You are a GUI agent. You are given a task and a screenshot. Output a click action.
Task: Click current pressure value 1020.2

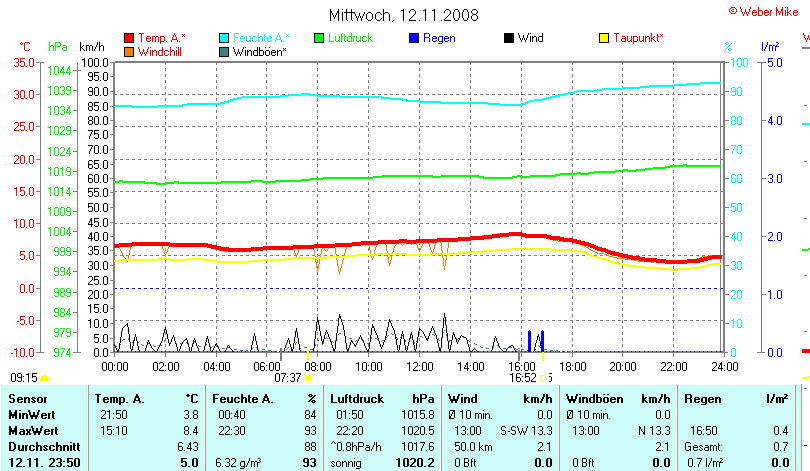pyautogui.click(x=415, y=463)
